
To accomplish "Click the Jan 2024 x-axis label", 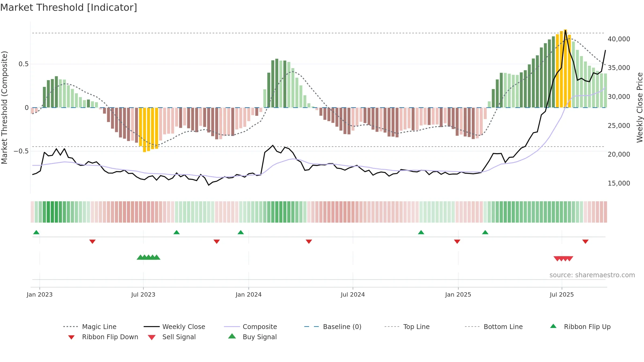I will pos(249,295).
